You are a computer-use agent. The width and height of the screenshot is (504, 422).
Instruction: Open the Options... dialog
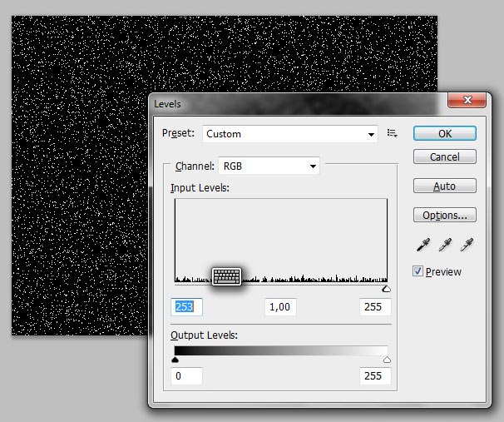pyautogui.click(x=444, y=215)
